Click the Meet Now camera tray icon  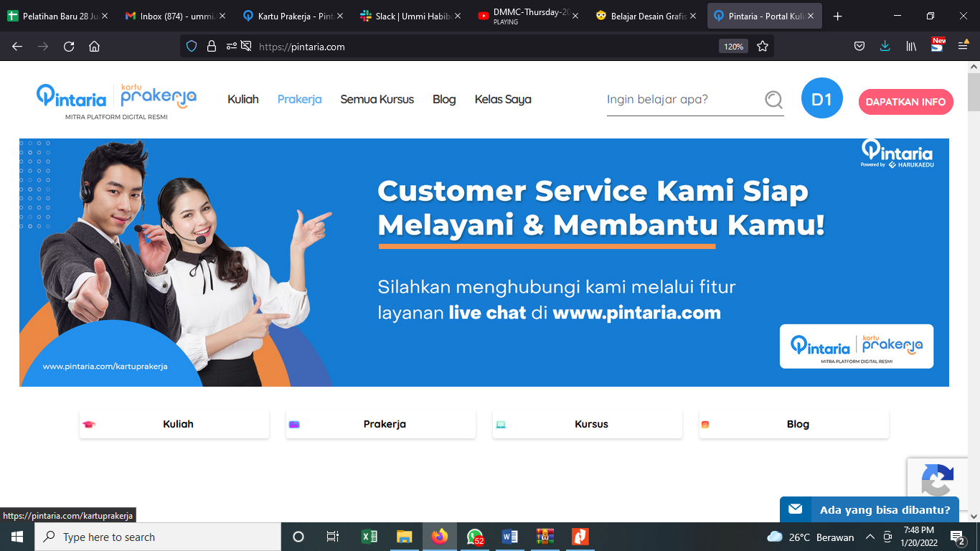tap(888, 537)
